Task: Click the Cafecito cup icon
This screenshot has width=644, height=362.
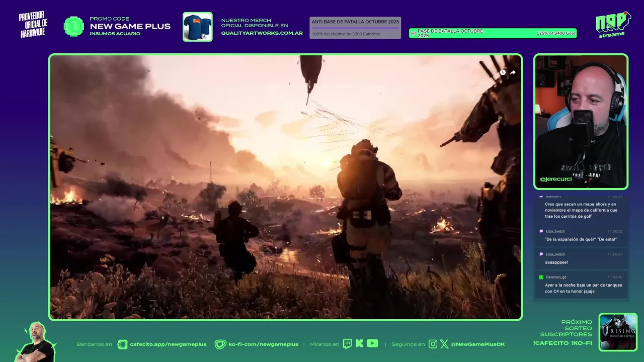Action: [x=122, y=344]
